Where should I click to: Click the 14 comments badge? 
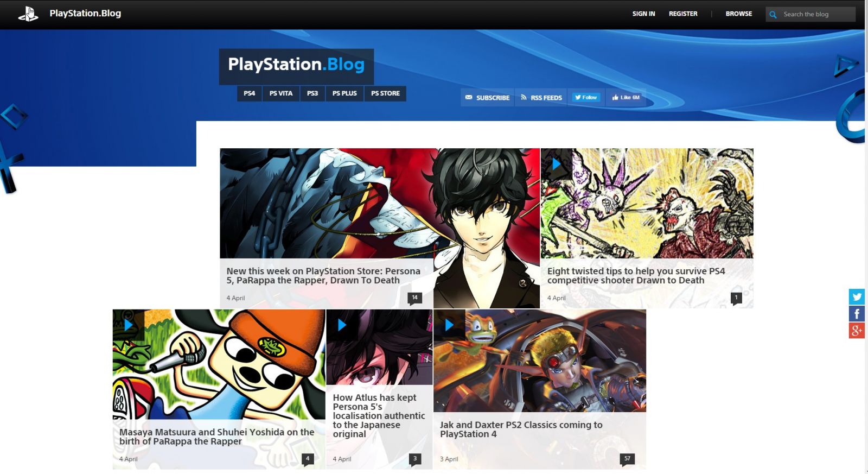[x=415, y=298]
